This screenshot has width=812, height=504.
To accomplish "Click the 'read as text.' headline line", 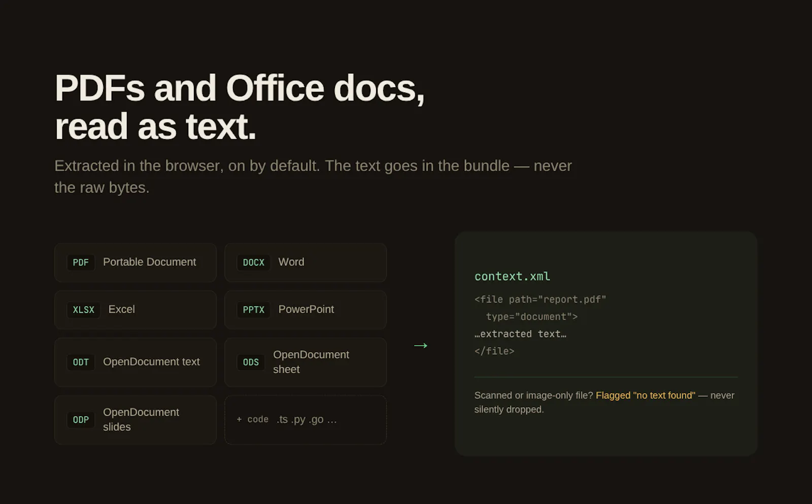I will (155, 127).
